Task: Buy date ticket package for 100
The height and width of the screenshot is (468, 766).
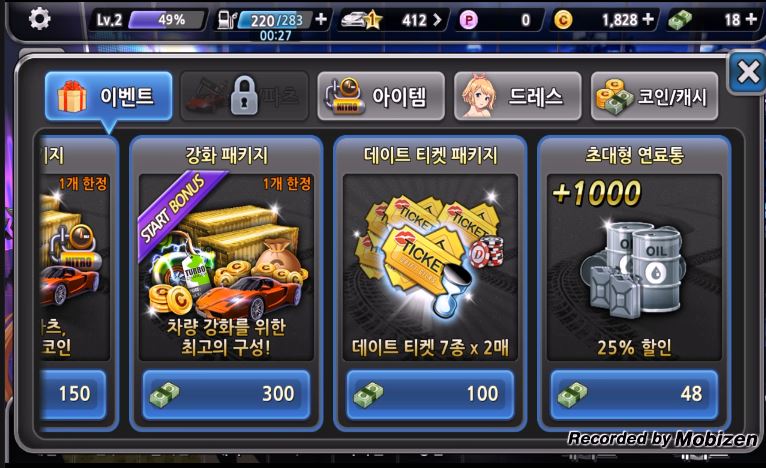Action: tap(430, 394)
